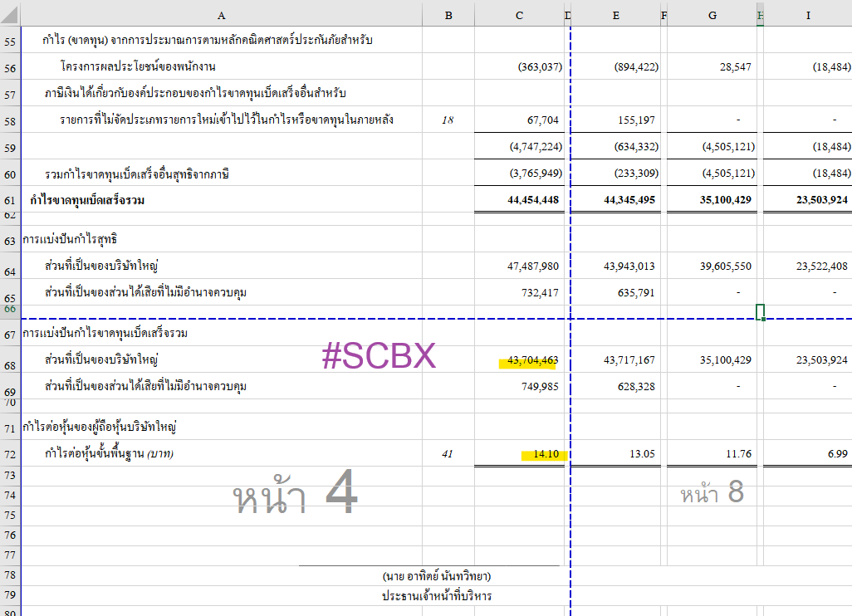Click cell with value 44,454,448

click(x=532, y=200)
